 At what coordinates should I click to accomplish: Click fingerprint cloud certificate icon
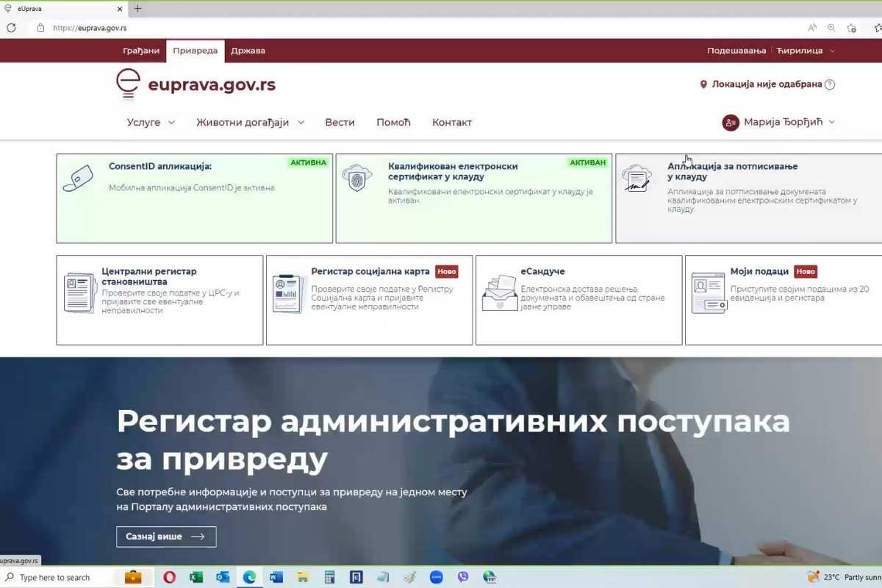click(x=357, y=179)
